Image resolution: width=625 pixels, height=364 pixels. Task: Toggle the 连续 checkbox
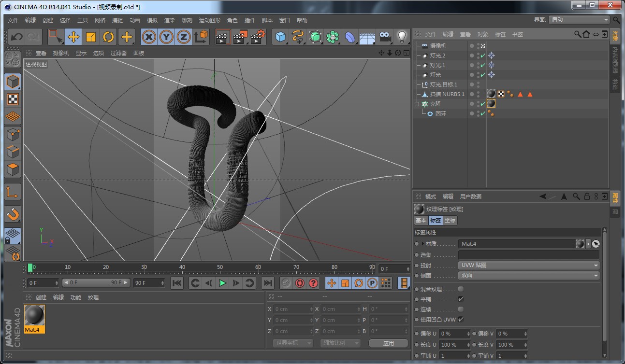(x=461, y=309)
